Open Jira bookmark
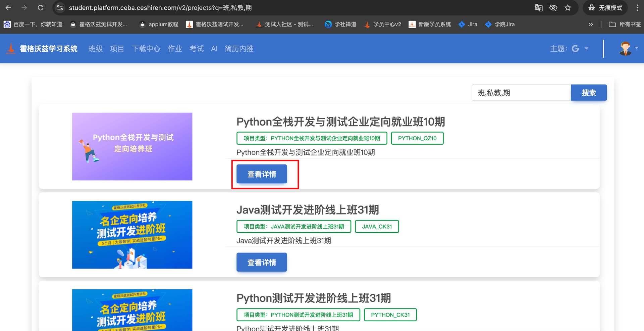This screenshot has width=644, height=331. 468,24
